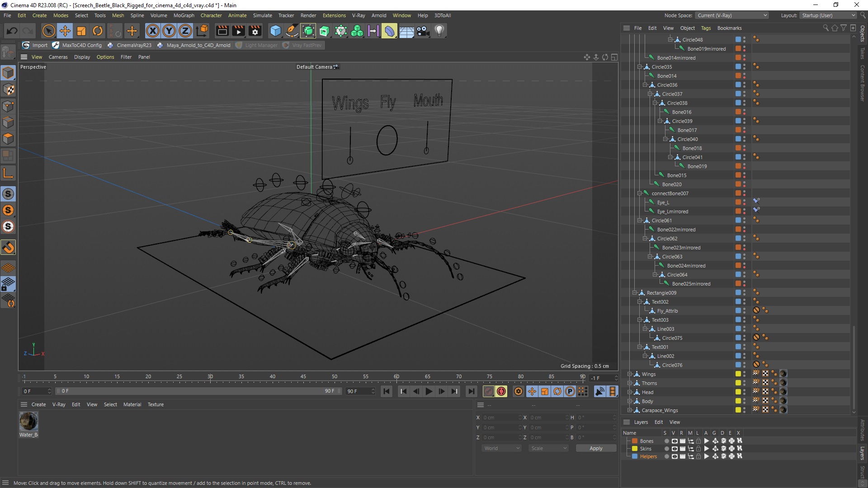Select the Move tool in toolbar
This screenshot has width=868, height=488.
pos(65,31)
